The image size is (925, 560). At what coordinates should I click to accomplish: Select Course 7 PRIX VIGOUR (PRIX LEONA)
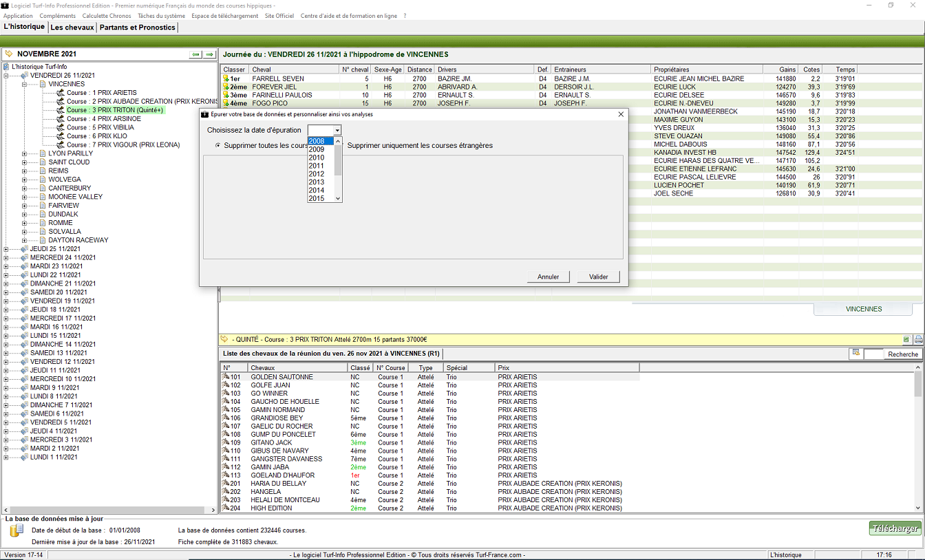(123, 144)
